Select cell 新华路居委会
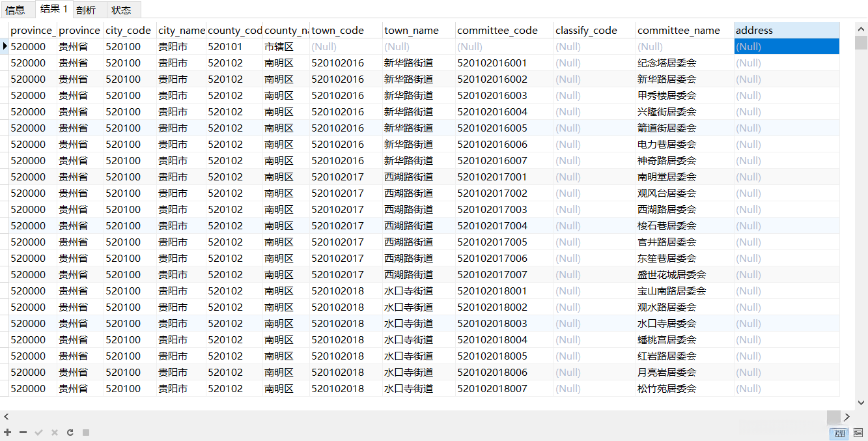The image size is (868, 441). tap(684, 79)
